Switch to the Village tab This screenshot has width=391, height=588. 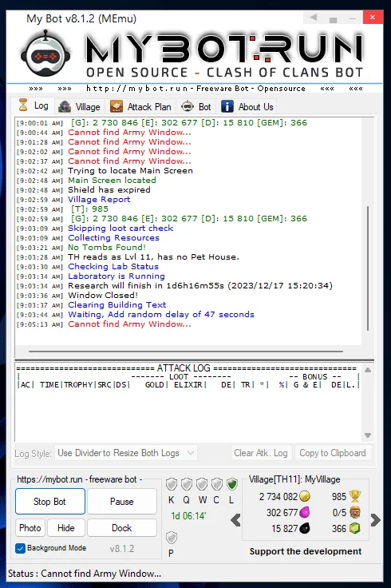point(79,107)
